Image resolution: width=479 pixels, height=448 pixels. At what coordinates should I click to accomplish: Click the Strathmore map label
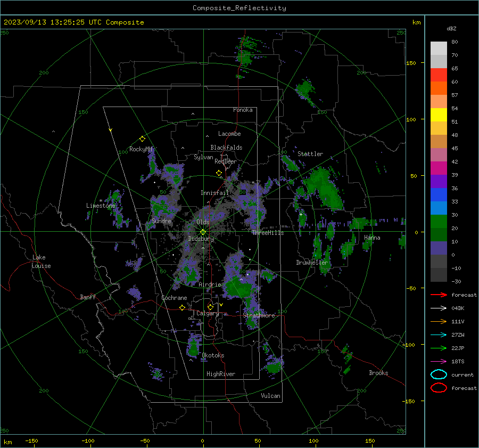pos(259,315)
